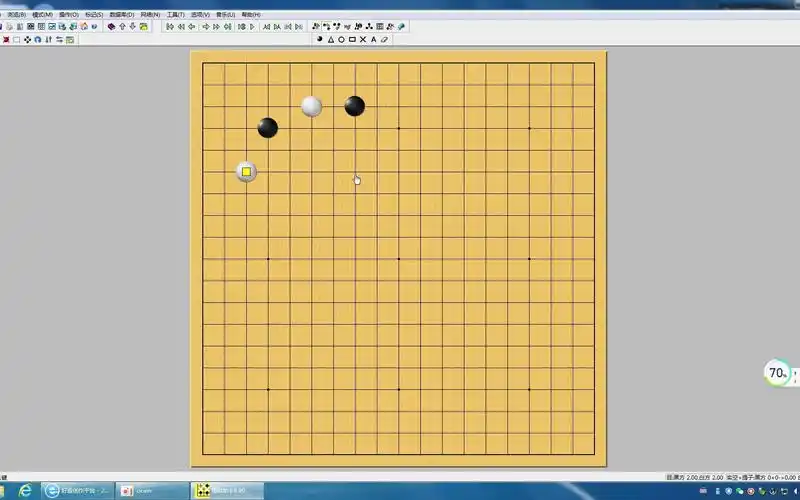Viewport: 800px width, 500px height.
Task: Toggle the black/white stone placement tool
Action: pos(320,39)
